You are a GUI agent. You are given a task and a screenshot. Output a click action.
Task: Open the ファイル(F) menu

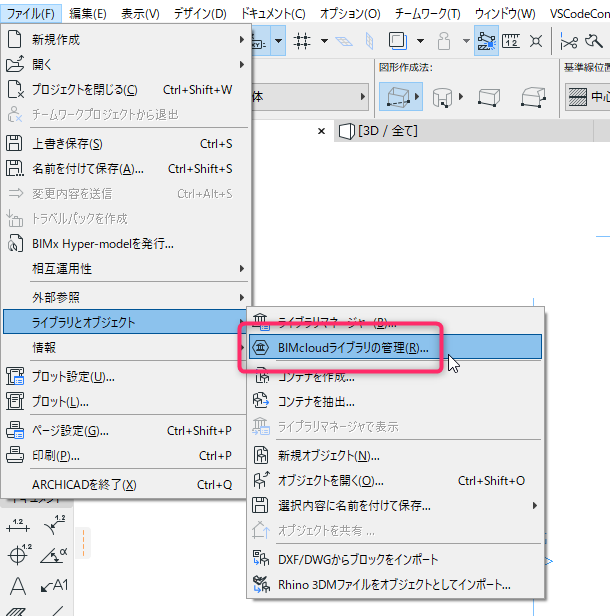tap(31, 14)
